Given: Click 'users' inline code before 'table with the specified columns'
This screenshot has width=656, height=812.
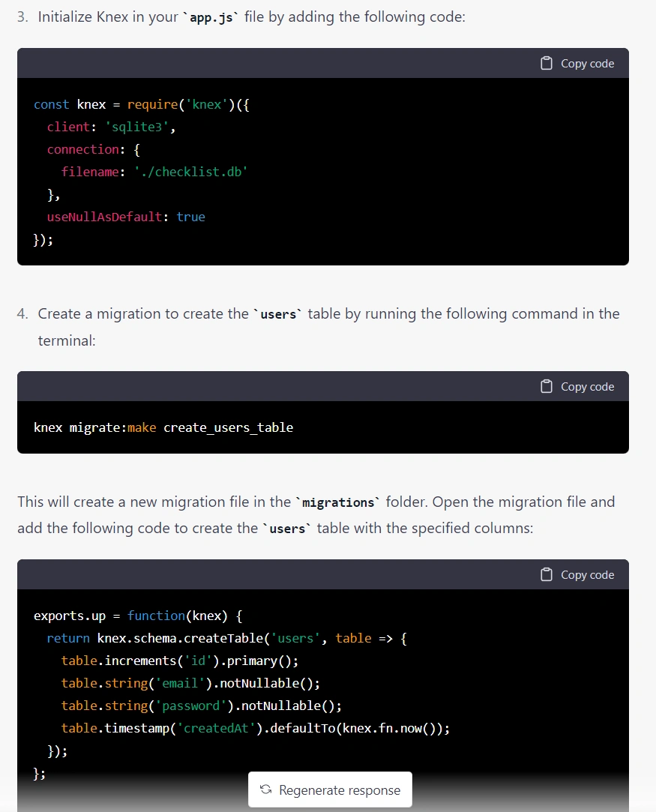Looking at the screenshot, I should pos(287,529).
